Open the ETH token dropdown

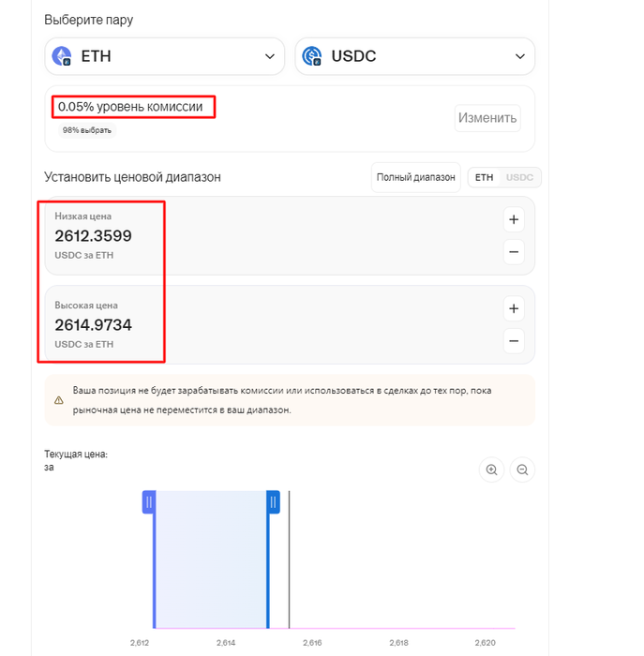(164, 56)
